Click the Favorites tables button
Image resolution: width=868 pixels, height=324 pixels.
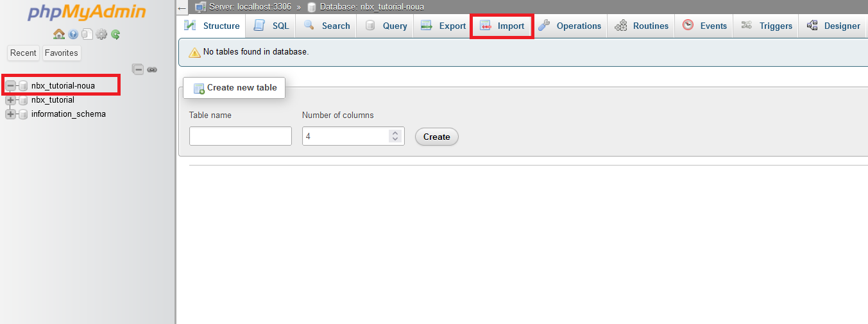coord(61,53)
